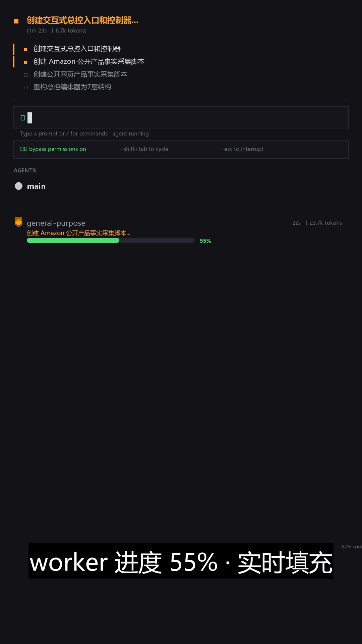Viewport: 362px width, 644px height.
Task: Click the green prompt symbol in the input box
Action: [23, 118]
